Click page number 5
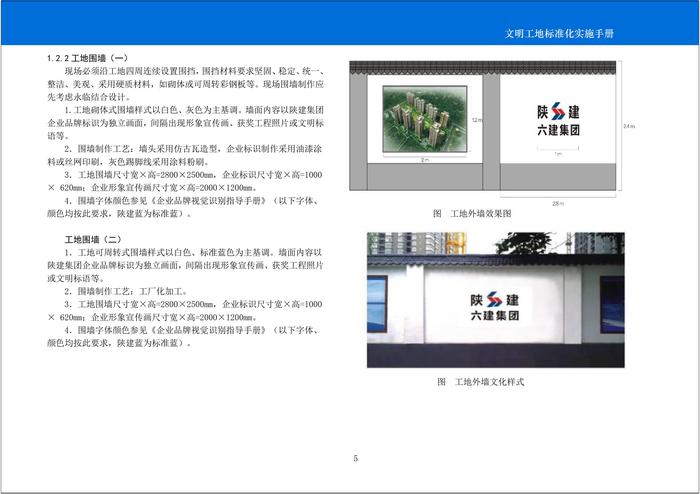This screenshot has height=494, width=700. pos(355,458)
